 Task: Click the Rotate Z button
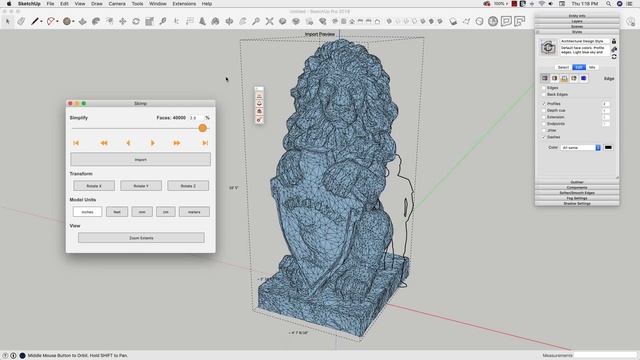point(188,186)
